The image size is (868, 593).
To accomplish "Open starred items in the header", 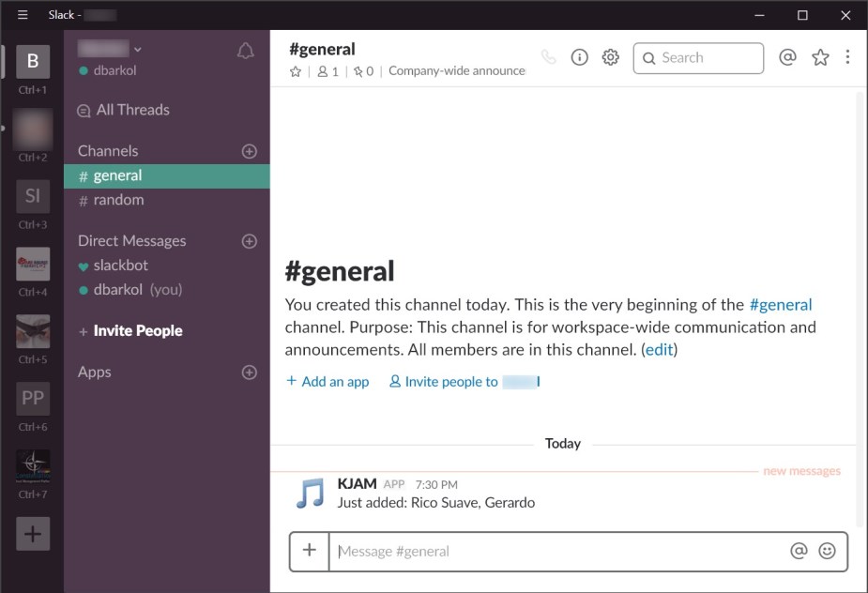I will pyautogui.click(x=820, y=57).
